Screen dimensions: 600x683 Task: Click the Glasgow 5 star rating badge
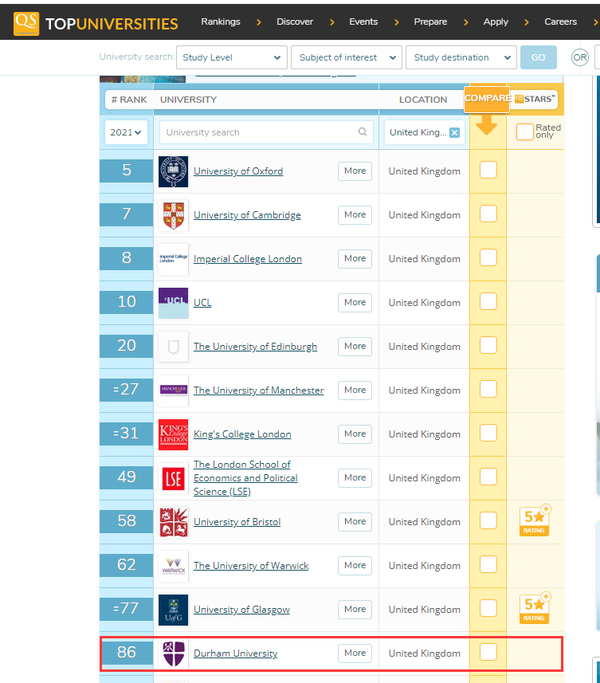[x=535, y=608]
